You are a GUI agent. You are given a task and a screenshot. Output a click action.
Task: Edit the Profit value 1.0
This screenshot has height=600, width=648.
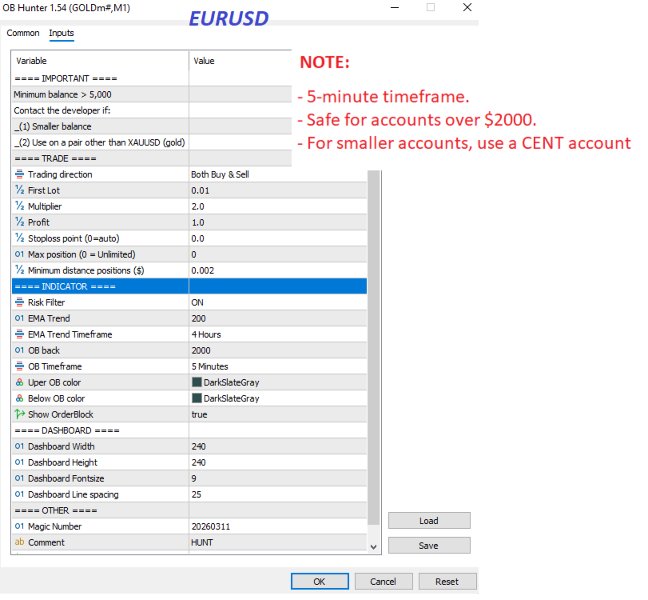(278, 222)
